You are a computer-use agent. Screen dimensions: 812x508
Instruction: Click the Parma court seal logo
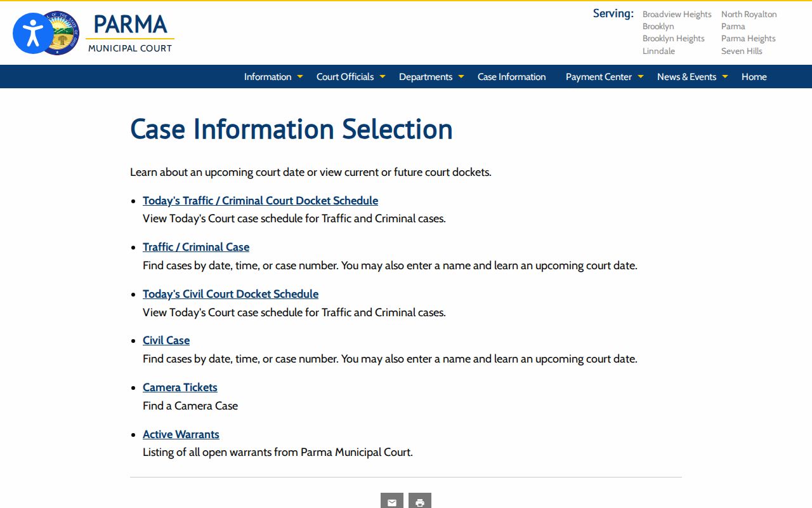(x=61, y=33)
